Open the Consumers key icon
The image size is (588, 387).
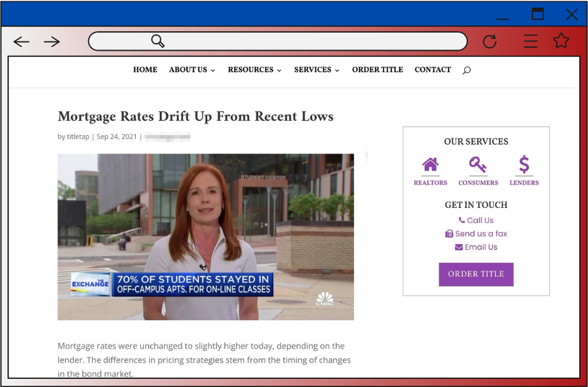[x=478, y=165]
